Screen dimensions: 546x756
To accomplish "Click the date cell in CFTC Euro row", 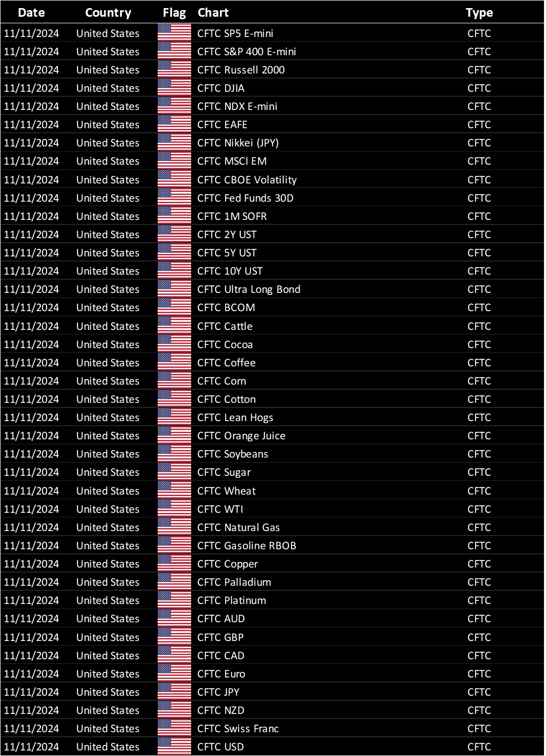I will click(x=31, y=673).
